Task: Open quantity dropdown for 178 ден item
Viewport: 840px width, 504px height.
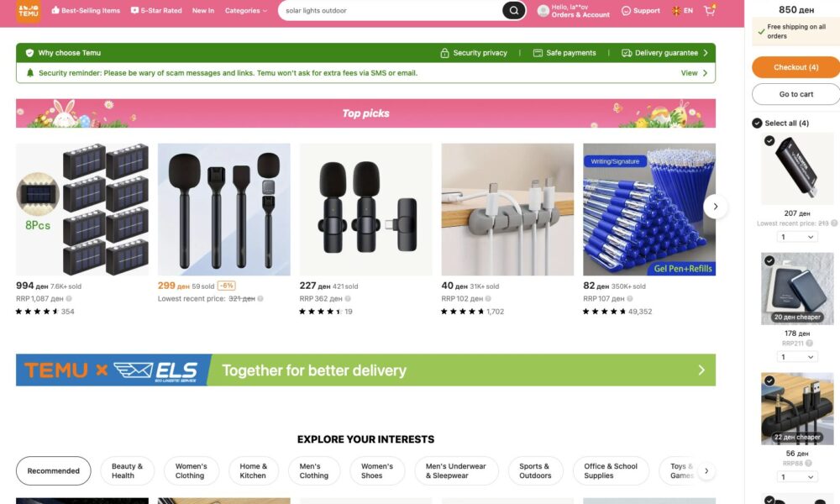Action: coord(796,357)
